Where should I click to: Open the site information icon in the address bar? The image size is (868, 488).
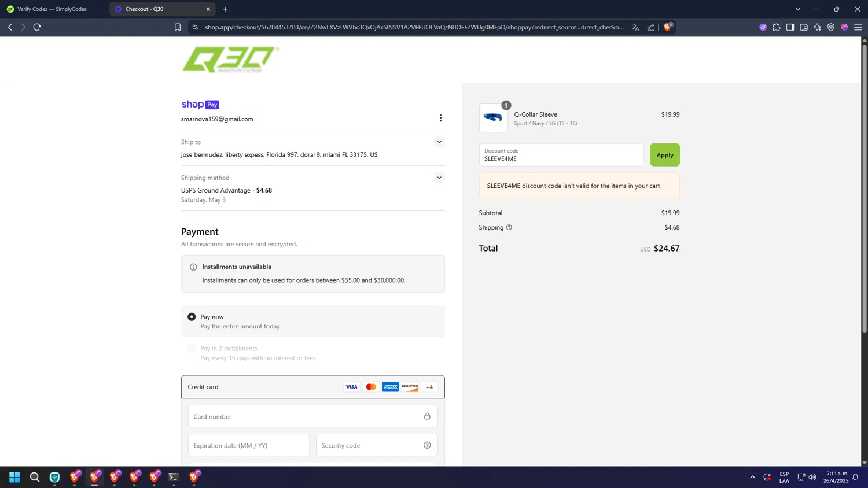click(195, 27)
